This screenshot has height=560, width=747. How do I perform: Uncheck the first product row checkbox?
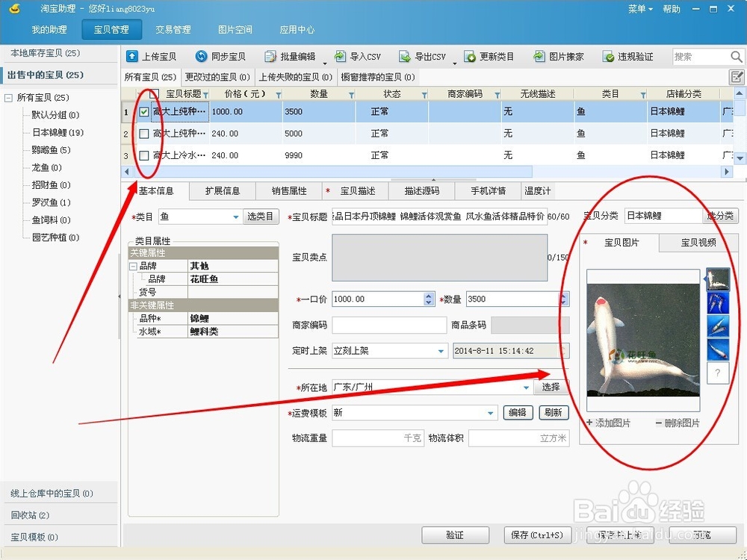pyautogui.click(x=144, y=112)
